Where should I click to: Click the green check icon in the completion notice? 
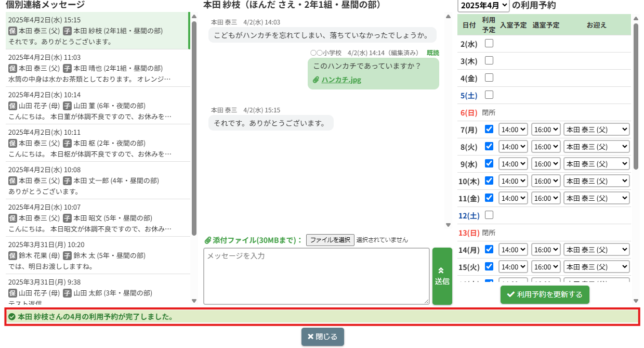point(12,316)
